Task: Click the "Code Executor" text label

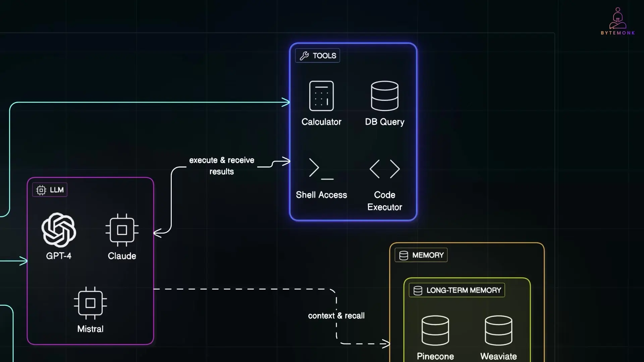Action: (385, 201)
